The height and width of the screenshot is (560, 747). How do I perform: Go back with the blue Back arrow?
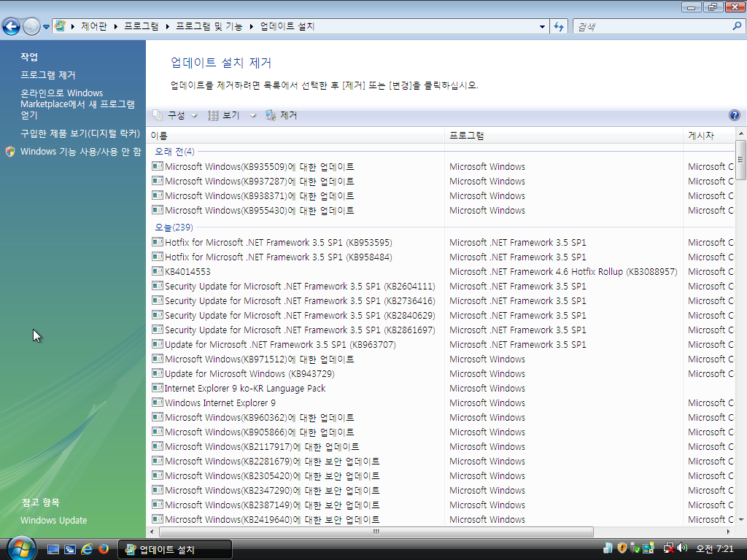pyautogui.click(x=12, y=27)
